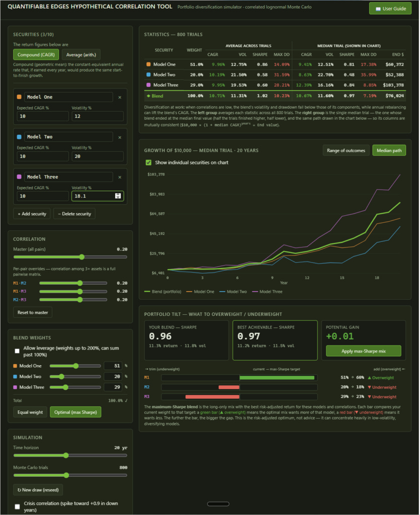Click the blue Model Two color swatch
420x515 pixels.
pyautogui.click(x=19, y=137)
